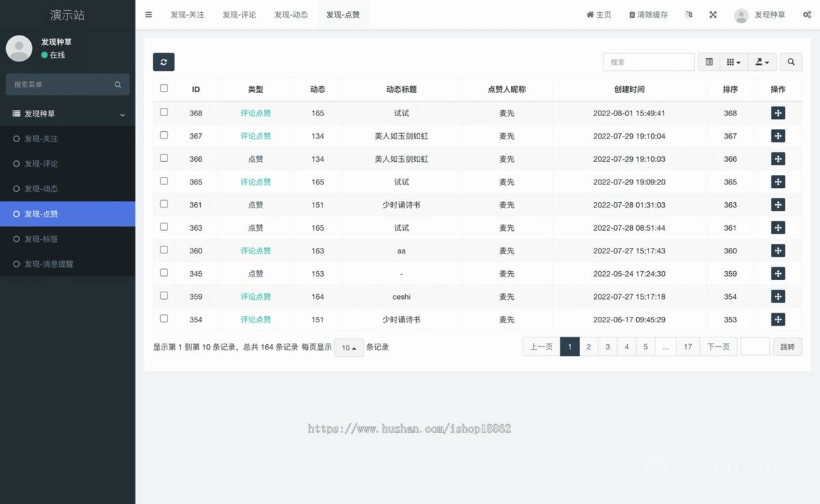Click the fullscreen icon in the top bar
Image resolution: width=820 pixels, height=504 pixels.
tap(713, 14)
